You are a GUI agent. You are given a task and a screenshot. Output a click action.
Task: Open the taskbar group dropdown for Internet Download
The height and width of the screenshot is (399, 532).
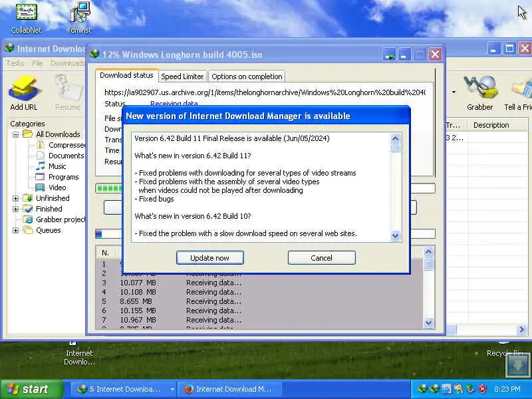(x=172, y=389)
